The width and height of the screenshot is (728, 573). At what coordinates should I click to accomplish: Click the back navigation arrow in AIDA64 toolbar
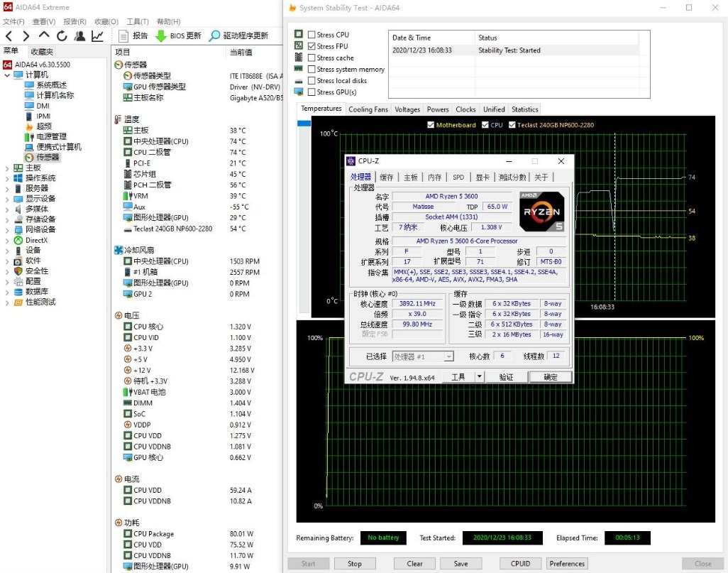click(x=9, y=36)
